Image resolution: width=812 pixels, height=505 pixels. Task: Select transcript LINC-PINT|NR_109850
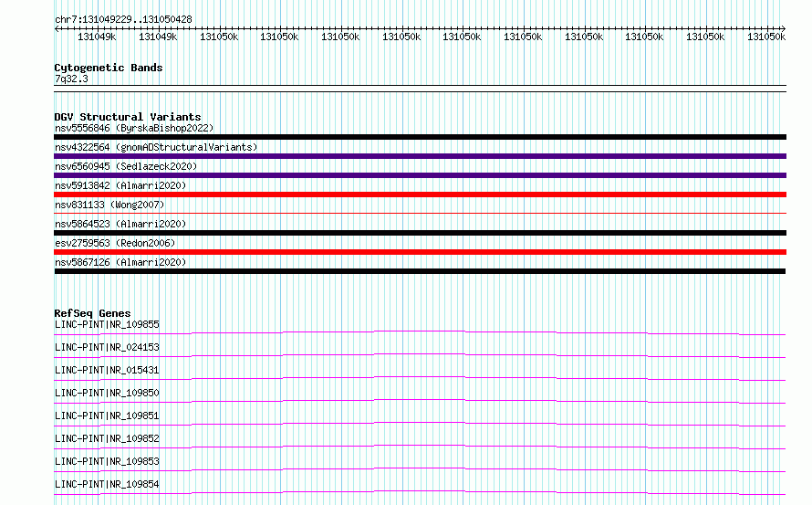point(107,393)
